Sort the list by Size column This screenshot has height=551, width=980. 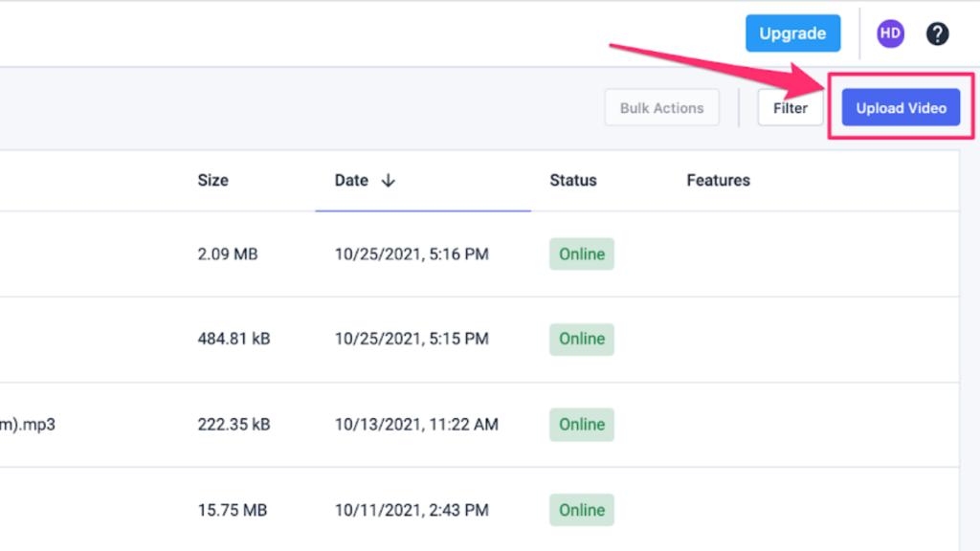click(x=213, y=181)
